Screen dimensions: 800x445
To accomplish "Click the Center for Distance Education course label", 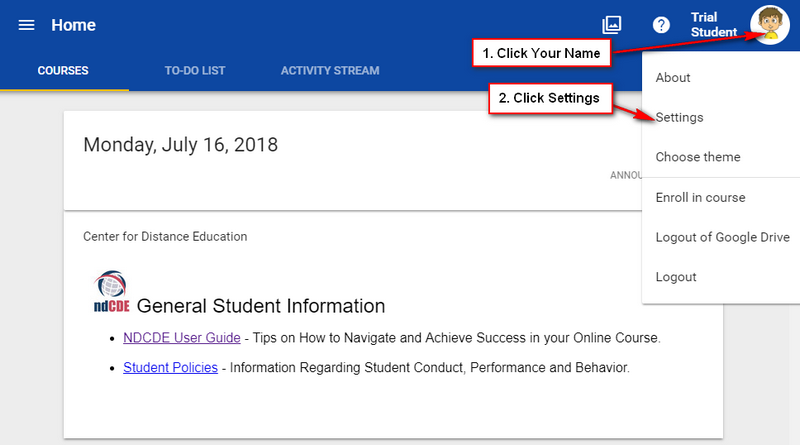I will tap(165, 237).
